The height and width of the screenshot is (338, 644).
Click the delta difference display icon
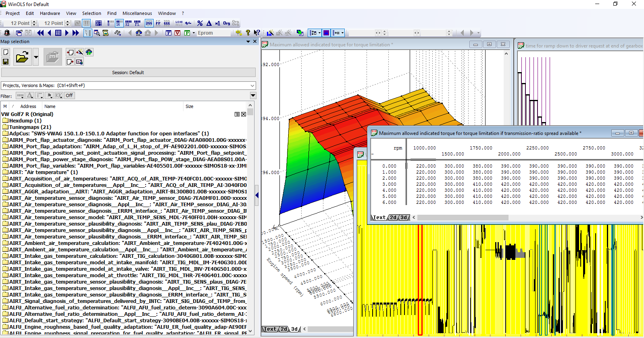click(x=209, y=23)
